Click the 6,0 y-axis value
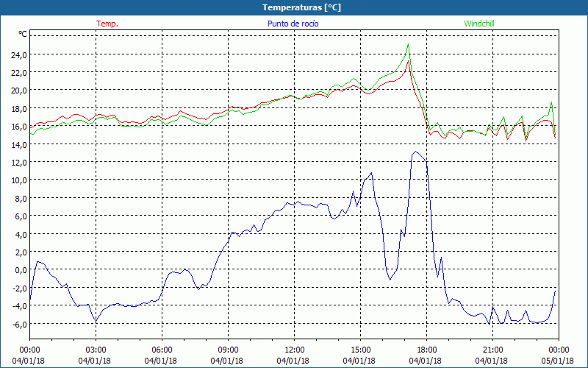The image size is (588, 368). (x=21, y=216)
